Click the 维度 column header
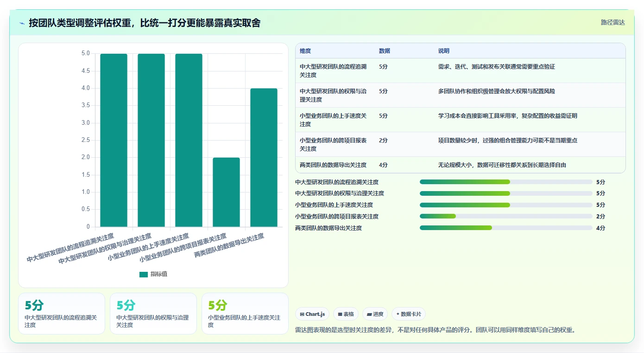 305,51
